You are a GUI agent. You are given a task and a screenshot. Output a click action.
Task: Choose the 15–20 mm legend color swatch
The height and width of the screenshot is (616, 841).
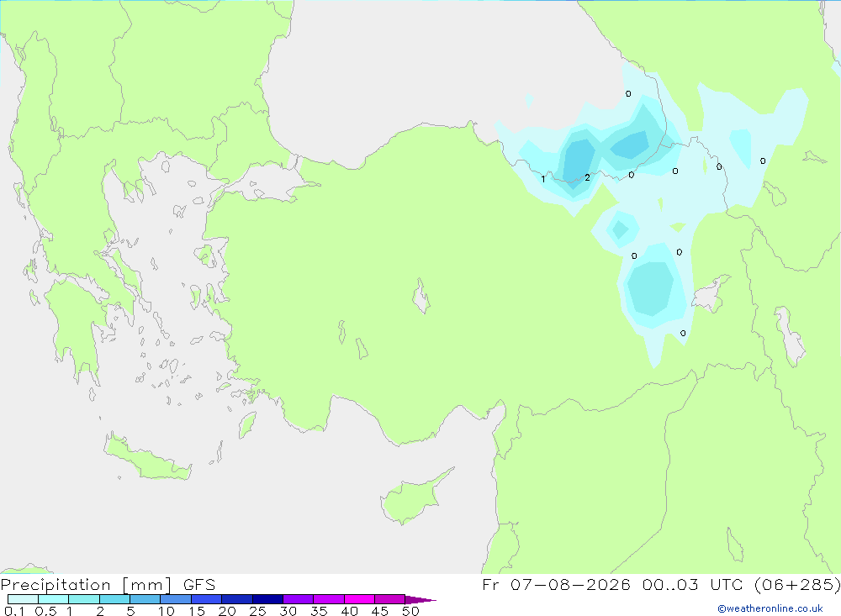point(207,599)
